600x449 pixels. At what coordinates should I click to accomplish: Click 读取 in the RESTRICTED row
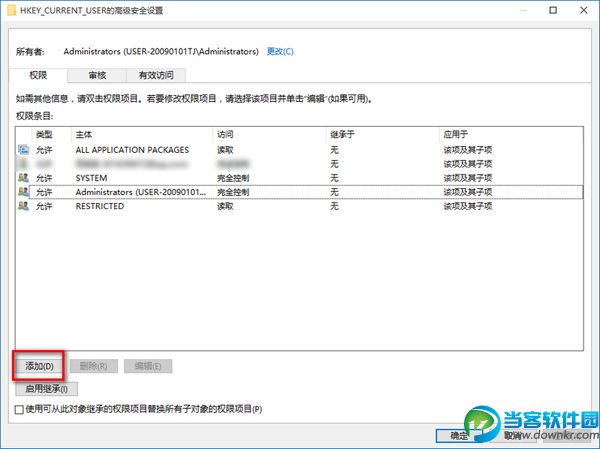coord(225,206)
